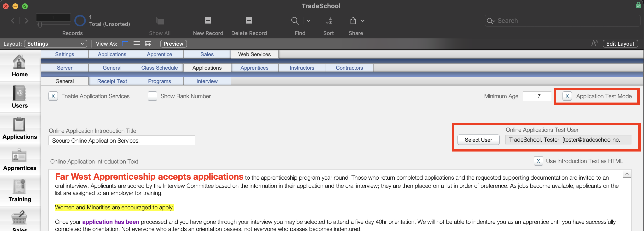Switch to the Apprentice tab
The height and width of the screenshot is (231, 644).
159,54
